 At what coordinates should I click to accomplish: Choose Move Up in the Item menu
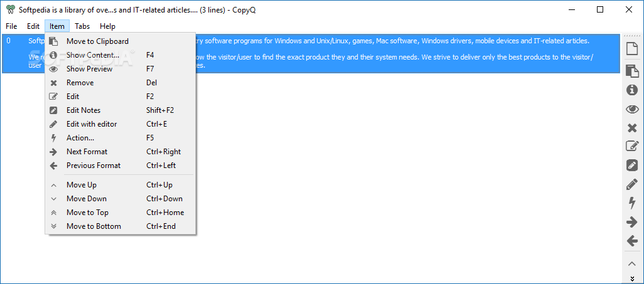pyautogui.click(x=121, y=185)
